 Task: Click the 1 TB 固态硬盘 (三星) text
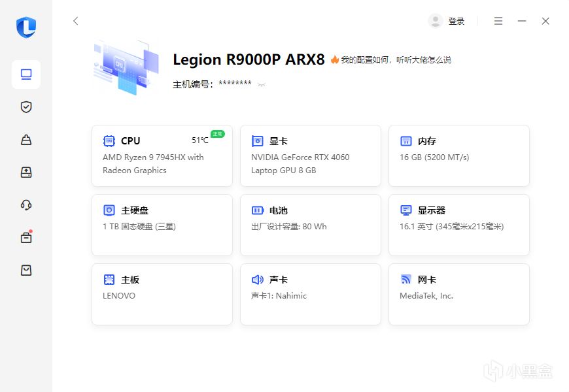tap(139, 226)
